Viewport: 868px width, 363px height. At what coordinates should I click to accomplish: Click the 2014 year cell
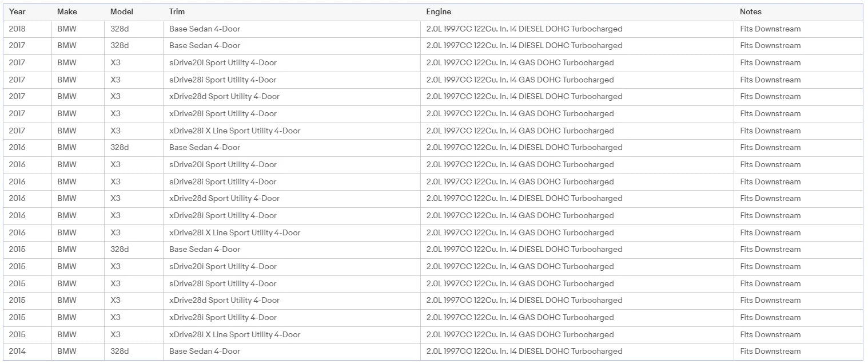coord(17,351)
